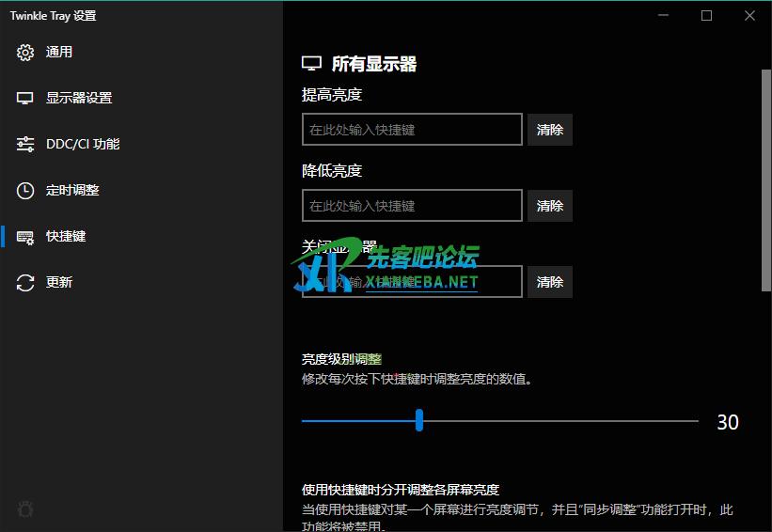Minimize the Twinkle Tray settings window
Viewport: 772px width, 532px height.
coord(664,16)
